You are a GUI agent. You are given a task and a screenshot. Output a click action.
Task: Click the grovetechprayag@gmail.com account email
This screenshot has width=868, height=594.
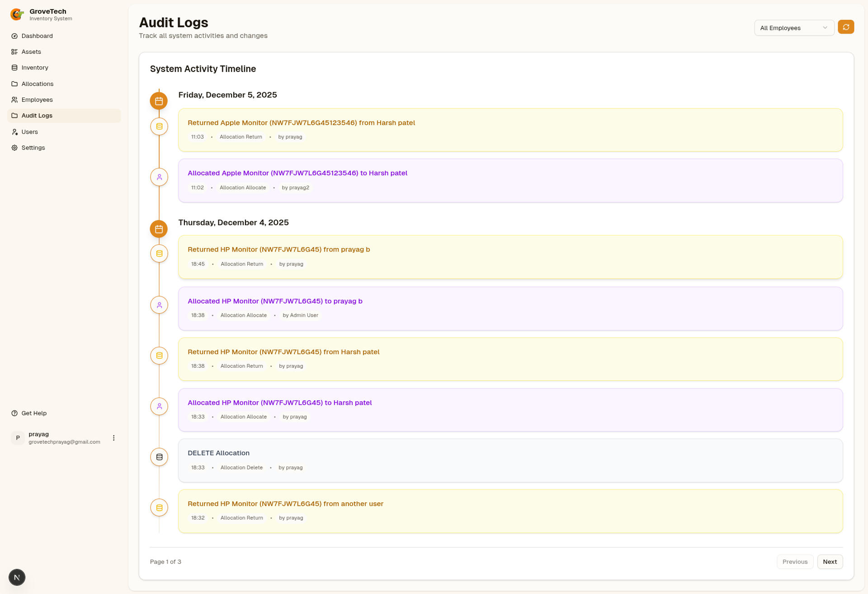click(x=64, y=442)
